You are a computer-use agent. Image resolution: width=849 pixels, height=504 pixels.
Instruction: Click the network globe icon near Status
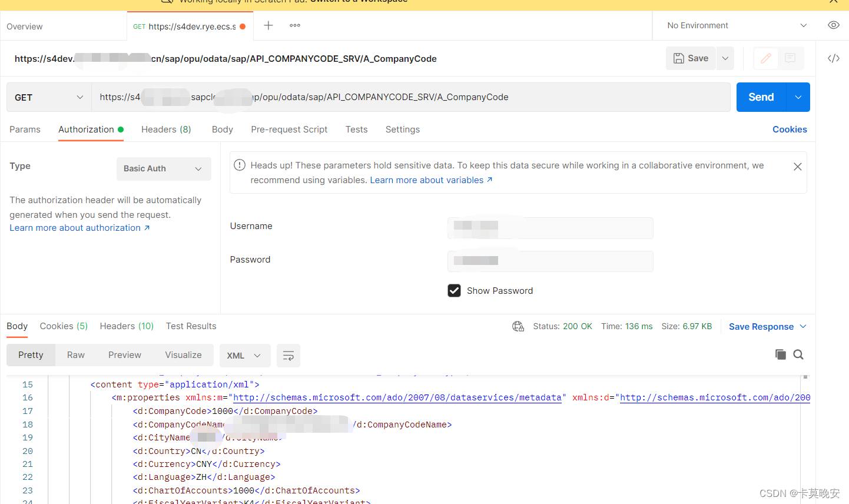[518, 326]
